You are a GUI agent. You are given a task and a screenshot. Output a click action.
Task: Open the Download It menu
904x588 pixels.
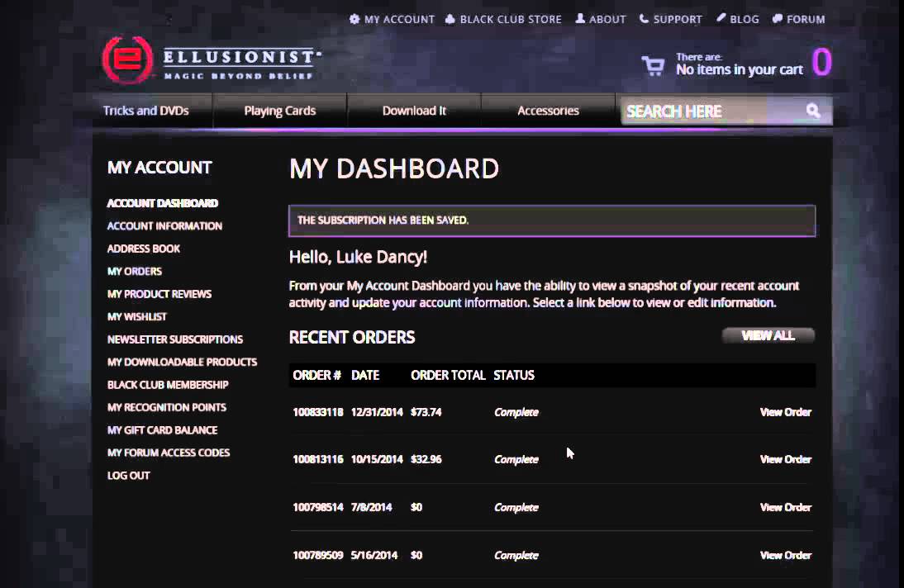pyautogui.click(x=414, y=111)
